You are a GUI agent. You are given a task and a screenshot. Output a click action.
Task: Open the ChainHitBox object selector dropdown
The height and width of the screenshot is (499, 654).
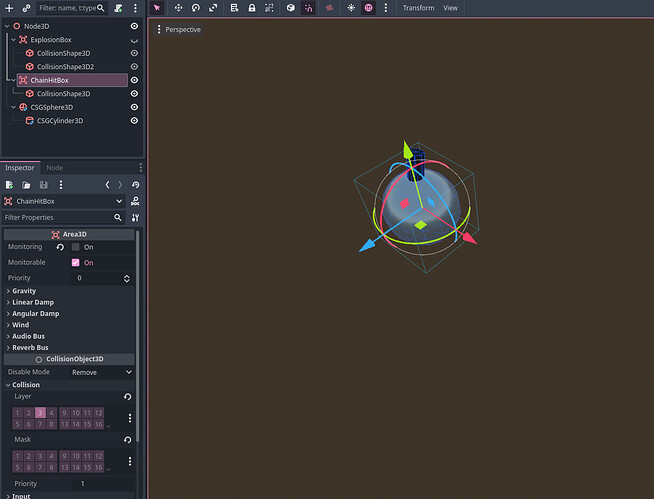(64, 201)
